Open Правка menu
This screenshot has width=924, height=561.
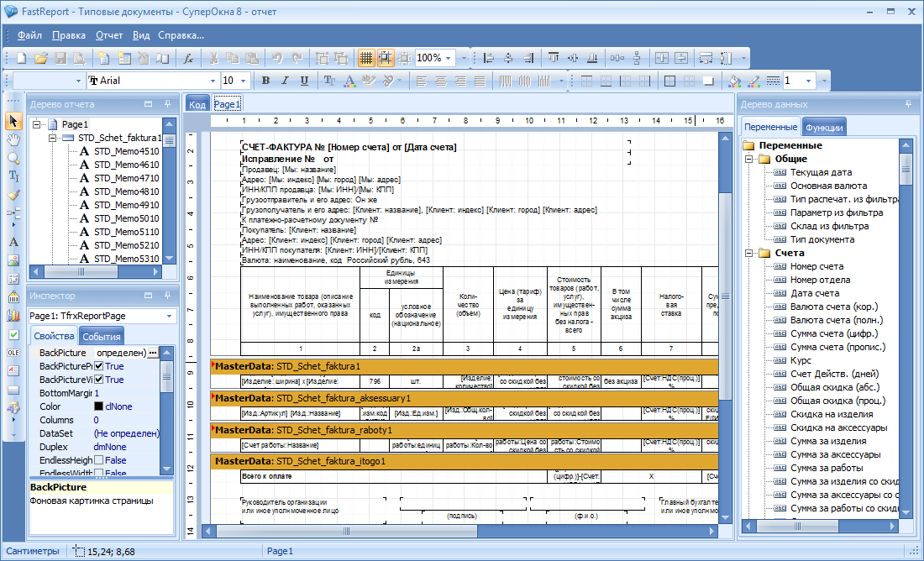coord(69,35)
